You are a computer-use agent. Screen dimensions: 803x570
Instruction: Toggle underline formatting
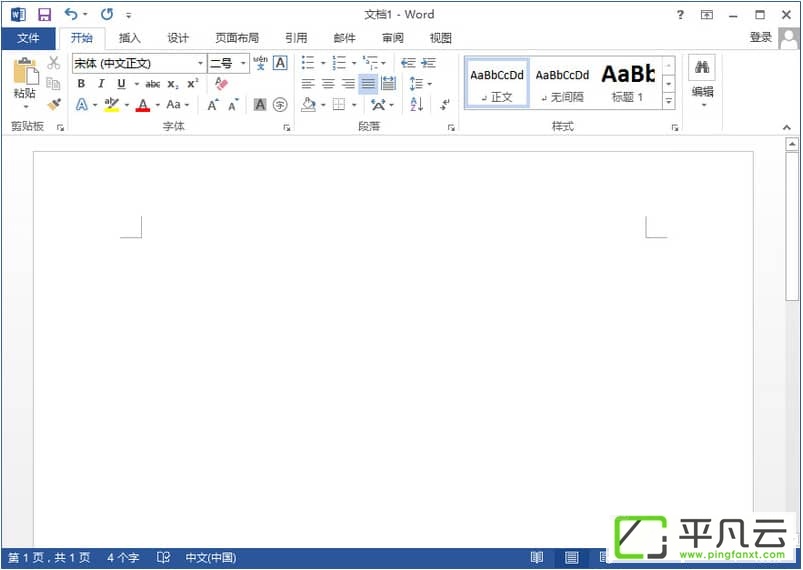point(121,84)
